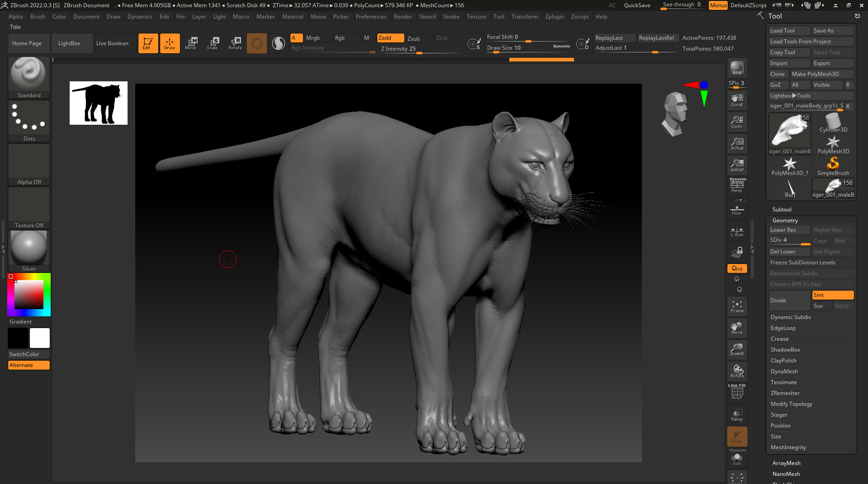Open the Standard brush picker

coord(29,77)
